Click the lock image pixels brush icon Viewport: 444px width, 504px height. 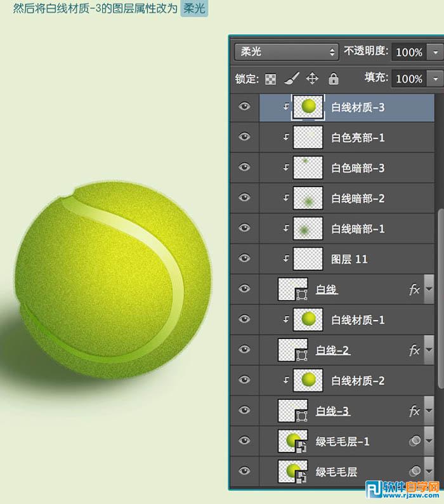[292, 79]
